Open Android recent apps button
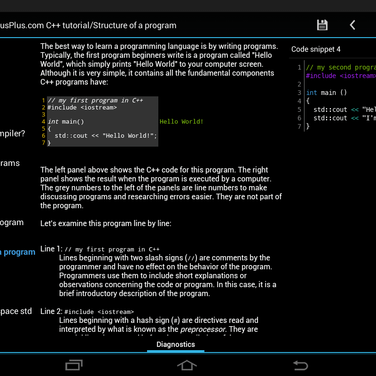Screen dimensions: 376x376 click(74, 365)
